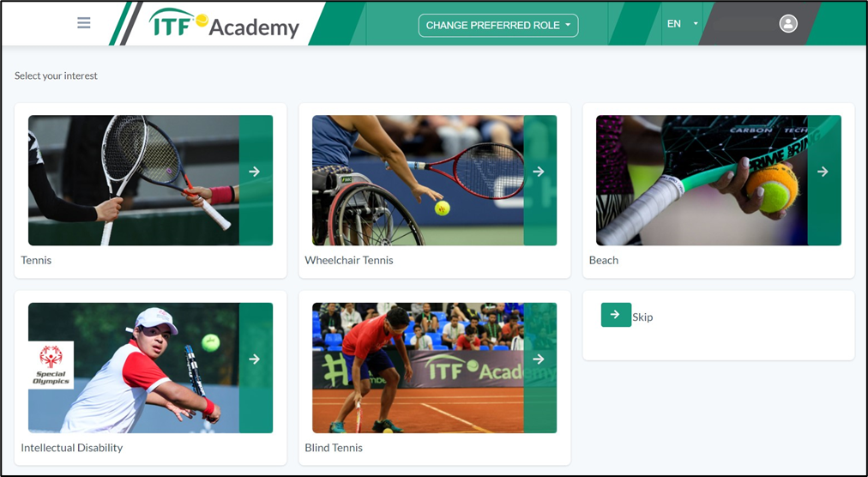The height and width of the screenshot is (477, 868).
Task: Select the Tennis rackets photo
Action: tap(134, 180)
